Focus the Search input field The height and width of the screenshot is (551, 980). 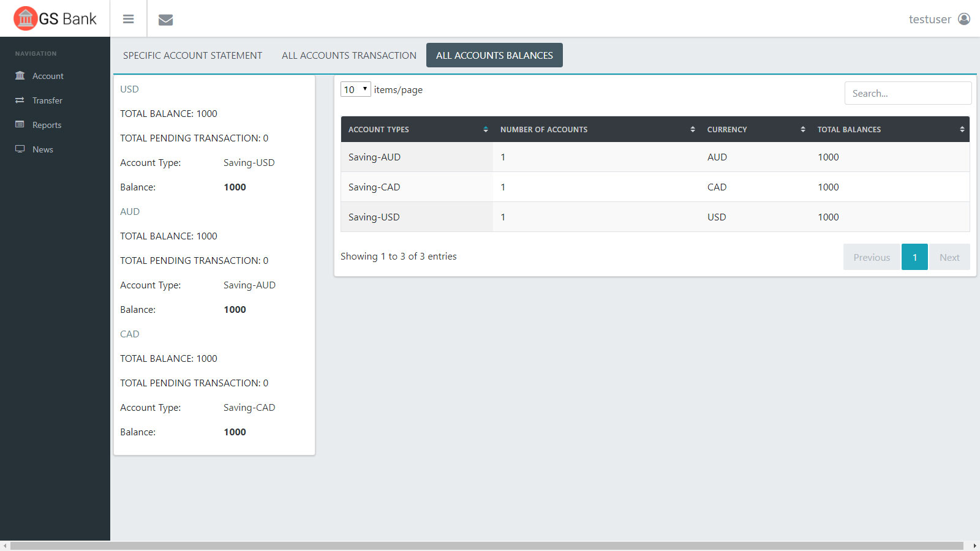(907, 93)
